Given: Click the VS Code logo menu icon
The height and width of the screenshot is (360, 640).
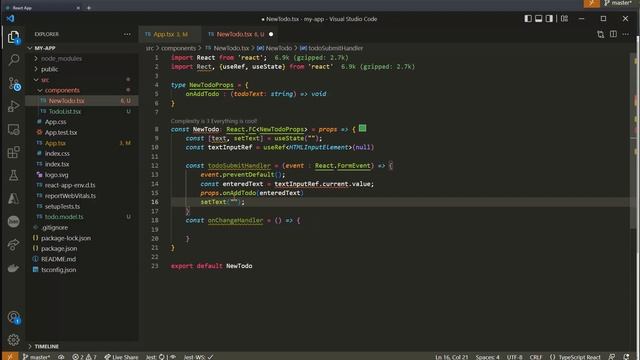Looking at the screenshot, I should pos(10,19).
